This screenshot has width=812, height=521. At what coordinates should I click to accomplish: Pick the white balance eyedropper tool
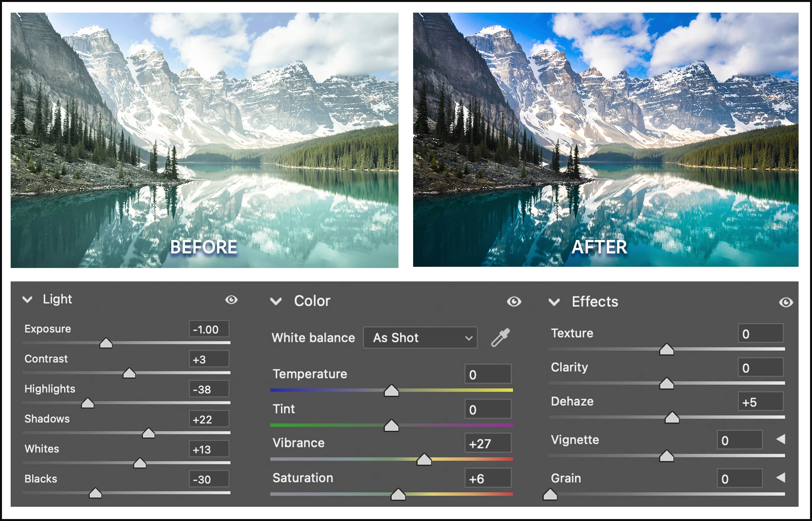pos(500,338)
